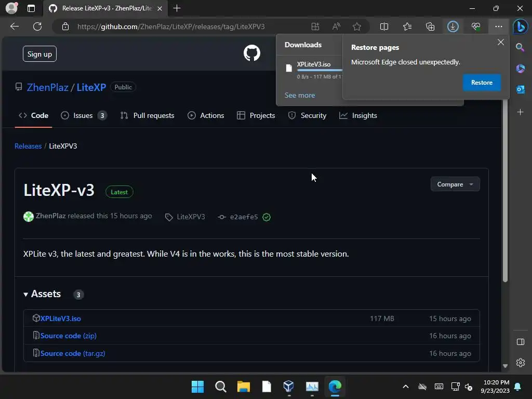Open Windows Start menu
This screenshot has height=399, width=532.
[197, 387]
